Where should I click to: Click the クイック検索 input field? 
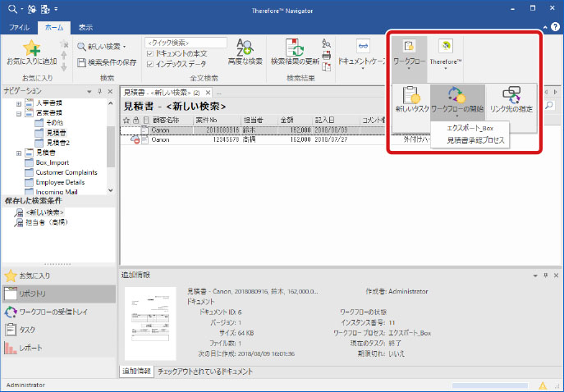pyautogui.click(x=186, y=42)
